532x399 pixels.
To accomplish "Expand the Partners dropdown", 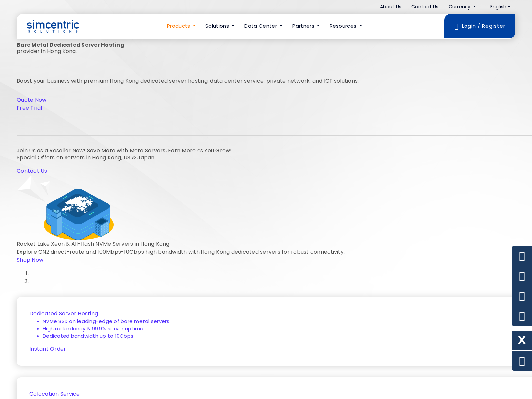I will coord(306,26).
